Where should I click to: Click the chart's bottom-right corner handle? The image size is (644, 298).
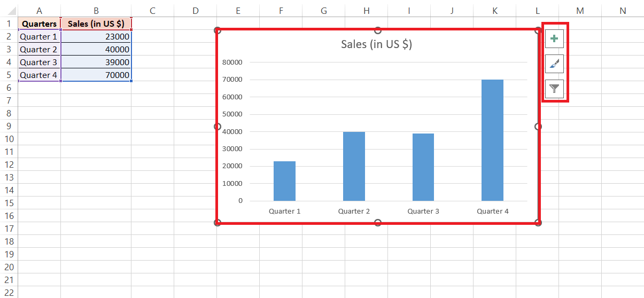(x=538, y=223)
